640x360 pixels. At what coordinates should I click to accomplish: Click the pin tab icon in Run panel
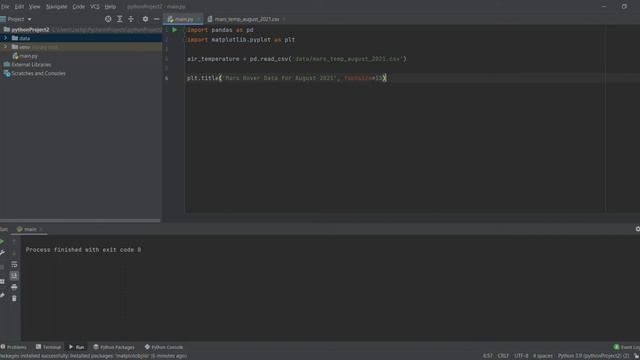tap(2, 295)
